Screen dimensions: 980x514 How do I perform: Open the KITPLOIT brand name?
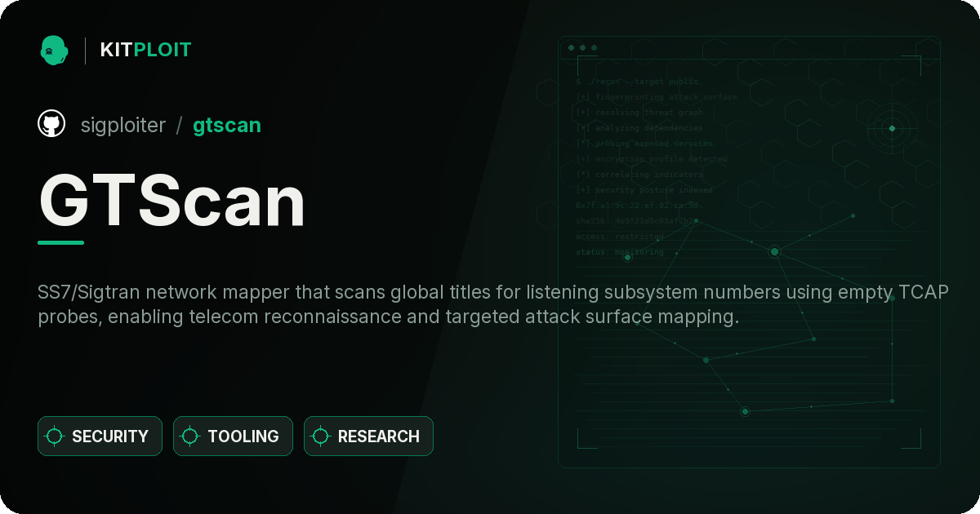coord(145,50)
